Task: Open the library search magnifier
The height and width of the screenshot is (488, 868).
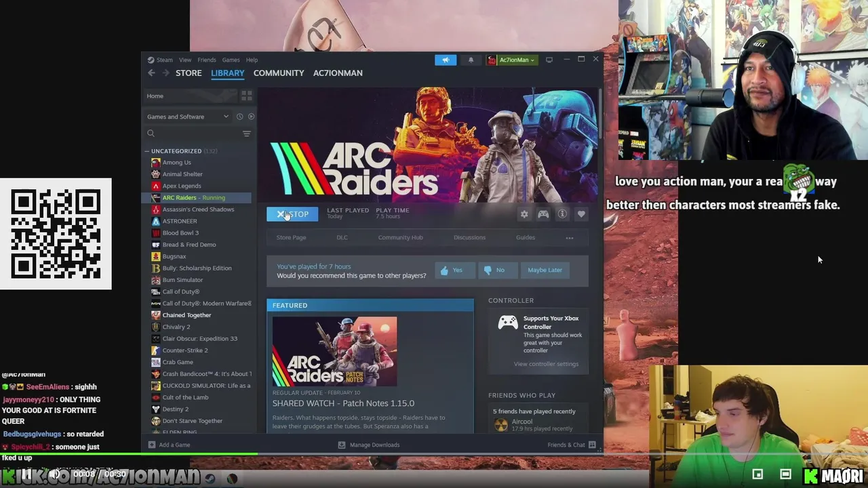Action: click(x=151, y=134)
